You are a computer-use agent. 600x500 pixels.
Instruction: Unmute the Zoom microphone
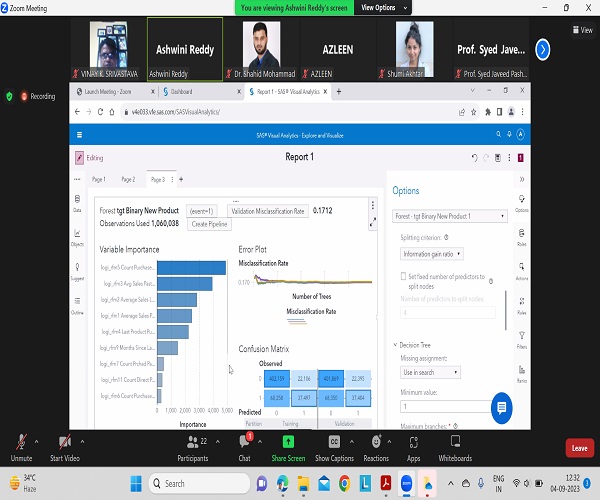tap(21, 448)
